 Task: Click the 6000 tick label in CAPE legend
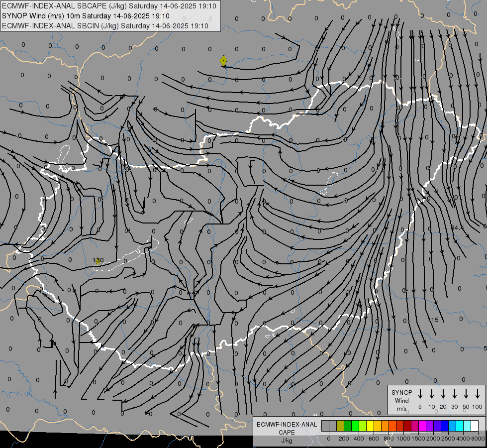coord(478,439)
